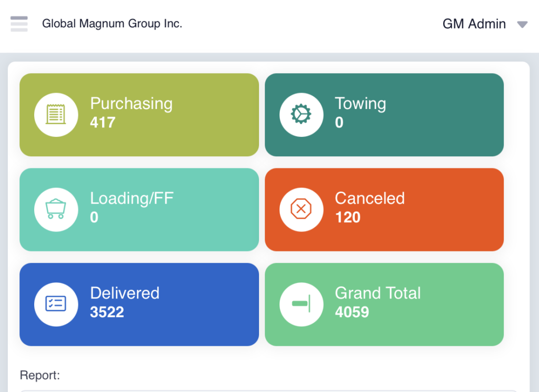This screenshot has height=392, width=539.
Task: Open the hamburger sidebar menu
Action: click(19, 24)
